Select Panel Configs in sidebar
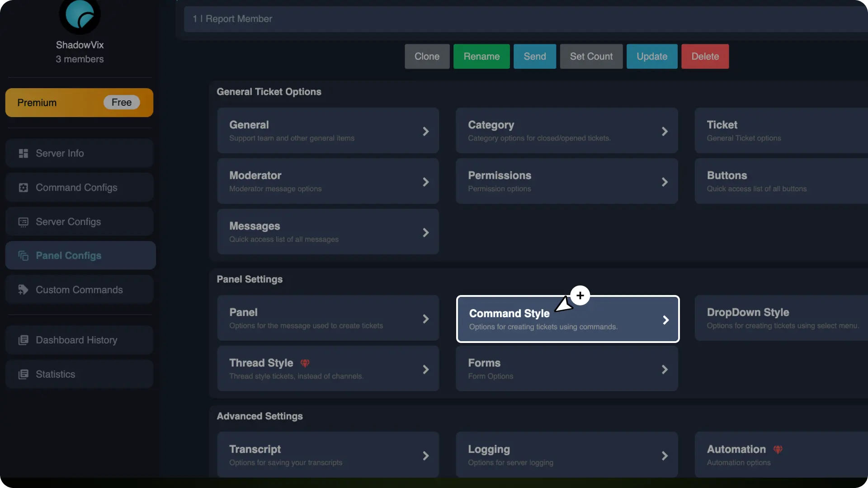This screenshot has height=488, width=868. pos(80,256)
